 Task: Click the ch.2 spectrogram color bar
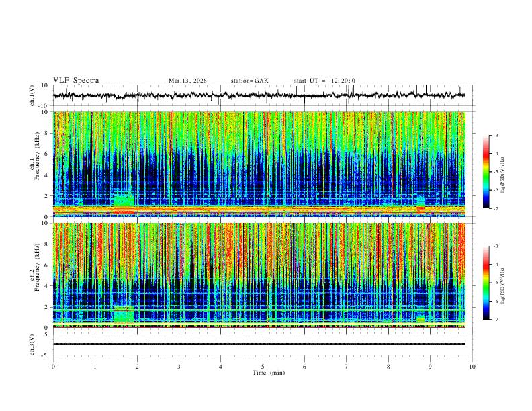click(486, 283)
